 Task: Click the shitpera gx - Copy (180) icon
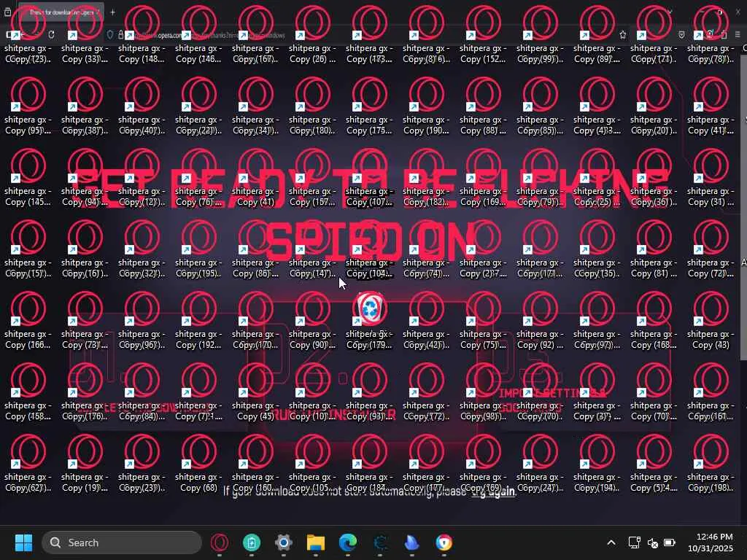click(312, 106)
